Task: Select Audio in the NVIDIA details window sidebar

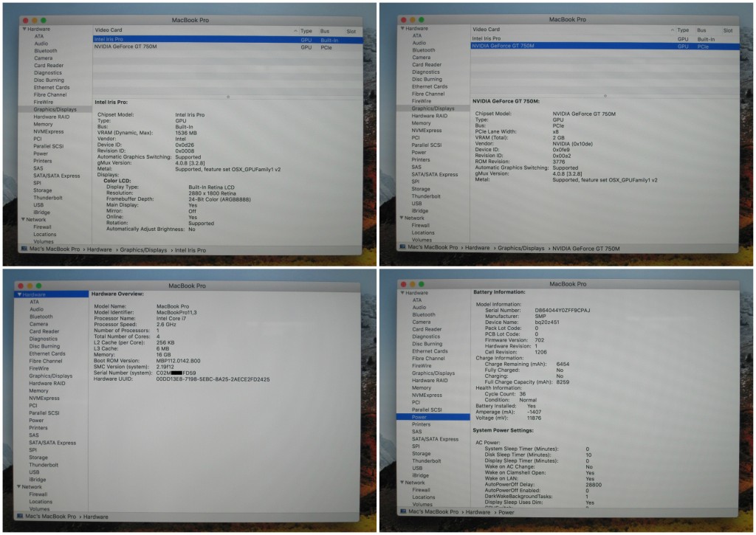Action: coord(419,43)
